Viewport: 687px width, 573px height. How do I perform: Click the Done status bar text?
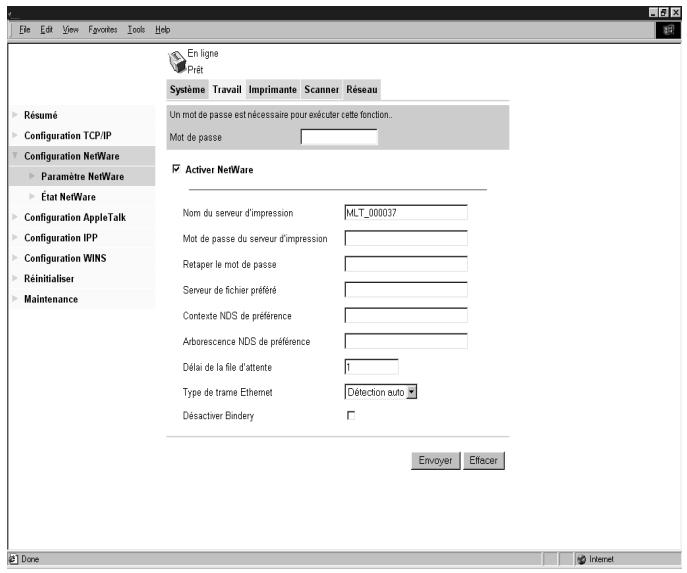[x=30, y=559]
